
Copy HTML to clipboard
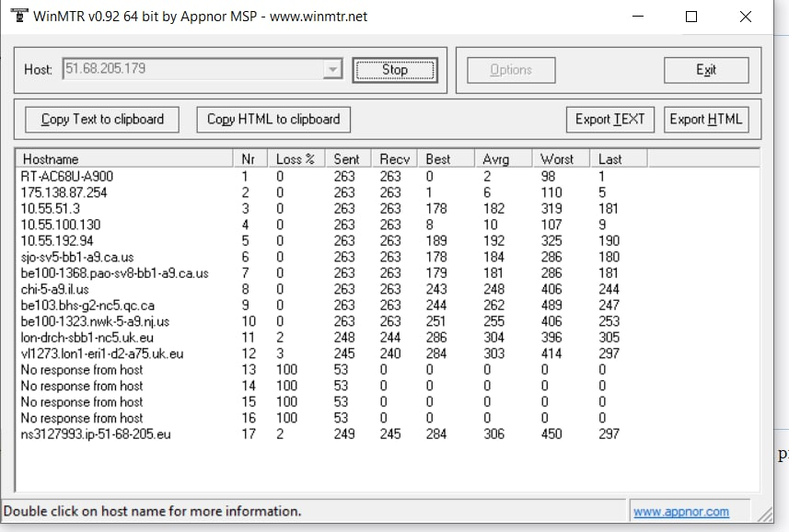[x=273, y=120]
